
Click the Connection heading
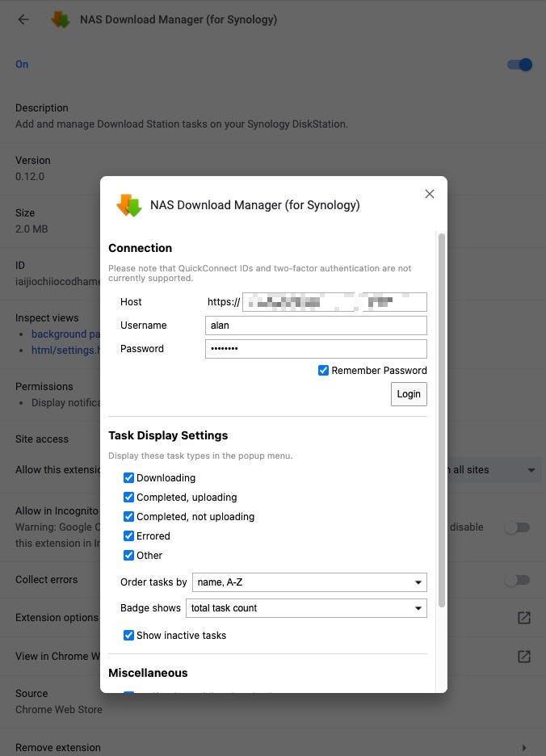[140, 248]
